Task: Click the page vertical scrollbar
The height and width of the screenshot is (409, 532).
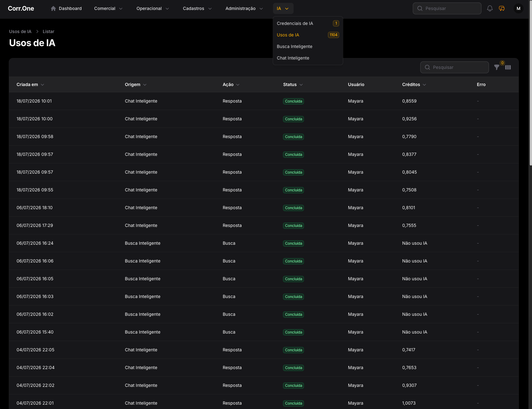Action: tap(530, 83)
